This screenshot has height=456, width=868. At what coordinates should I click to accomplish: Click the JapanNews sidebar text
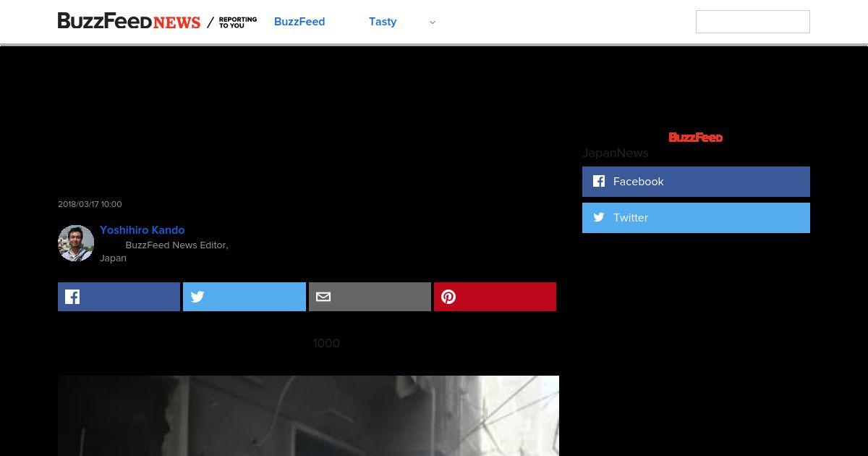(x=616, y=153)
